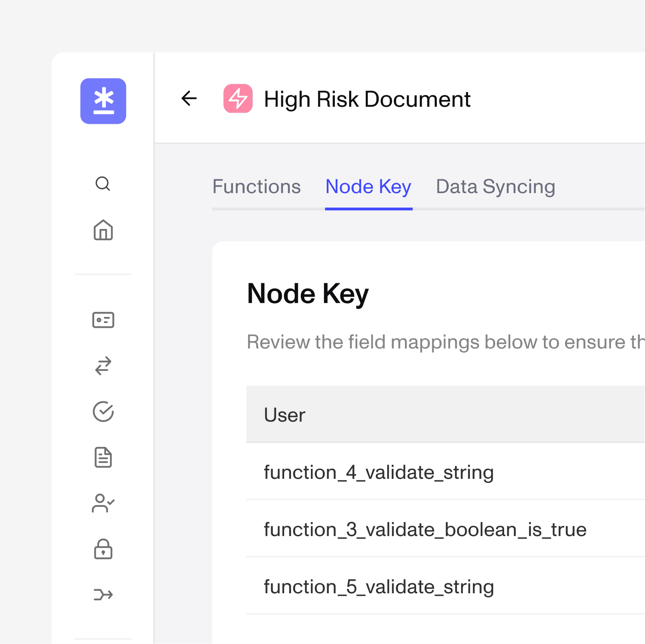Open the documents page sidebar icon

tap(103, 457)
